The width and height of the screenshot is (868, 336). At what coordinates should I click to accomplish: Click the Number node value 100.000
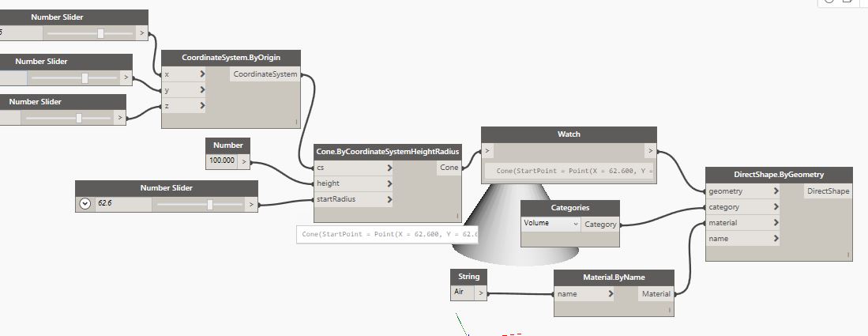click(222, 161)
